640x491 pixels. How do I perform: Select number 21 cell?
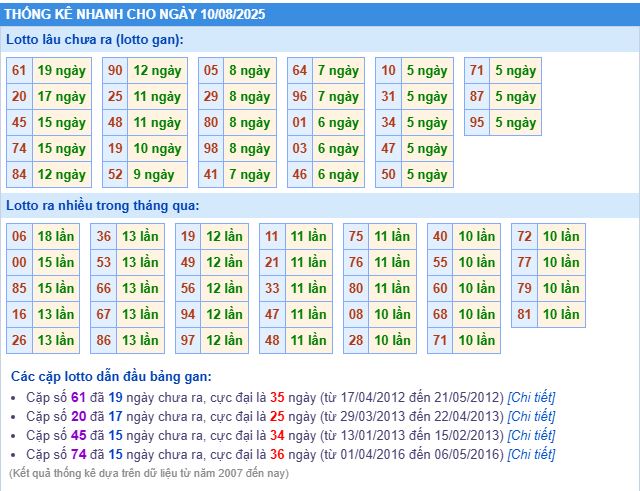click(x=272, y=262)
